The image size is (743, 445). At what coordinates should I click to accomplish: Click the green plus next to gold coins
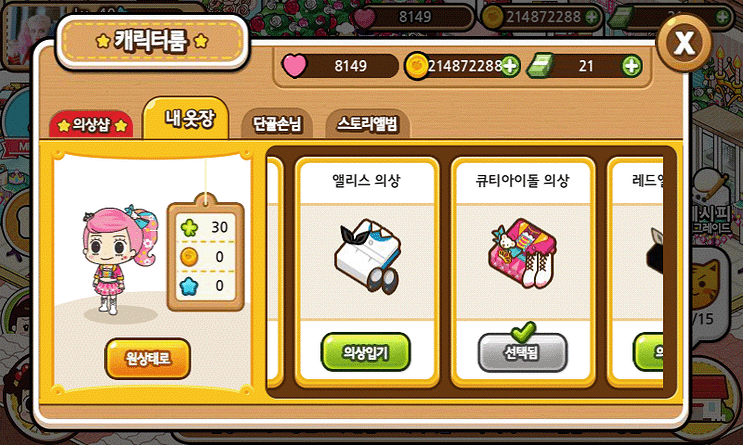pos(510,66)
